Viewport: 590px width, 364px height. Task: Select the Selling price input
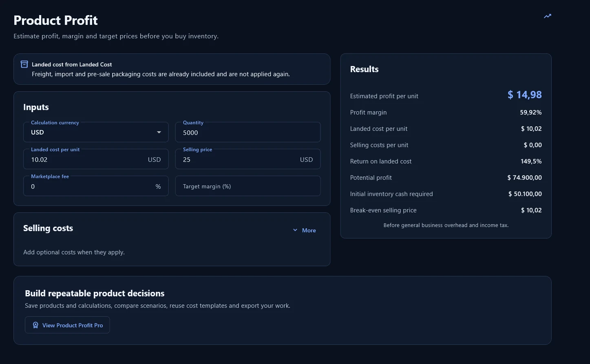[x=248, y=159]
